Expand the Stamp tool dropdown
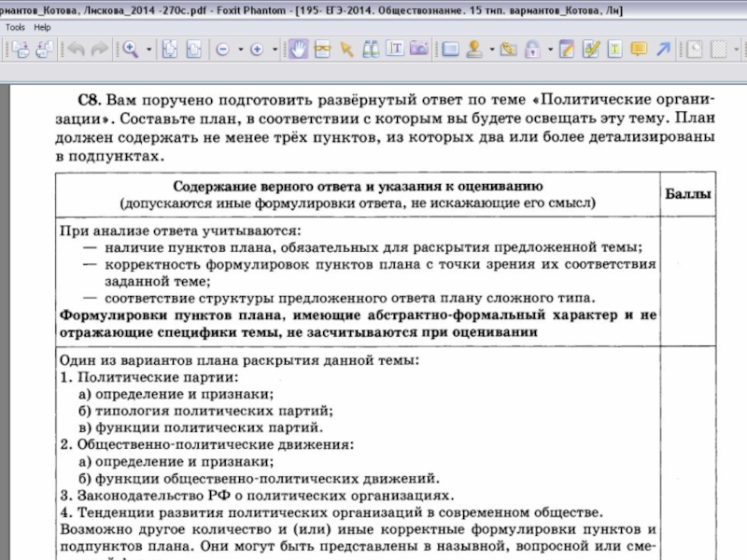Viewport: 747px width, 560px height. pyautogui.click(x=492, y=49)
